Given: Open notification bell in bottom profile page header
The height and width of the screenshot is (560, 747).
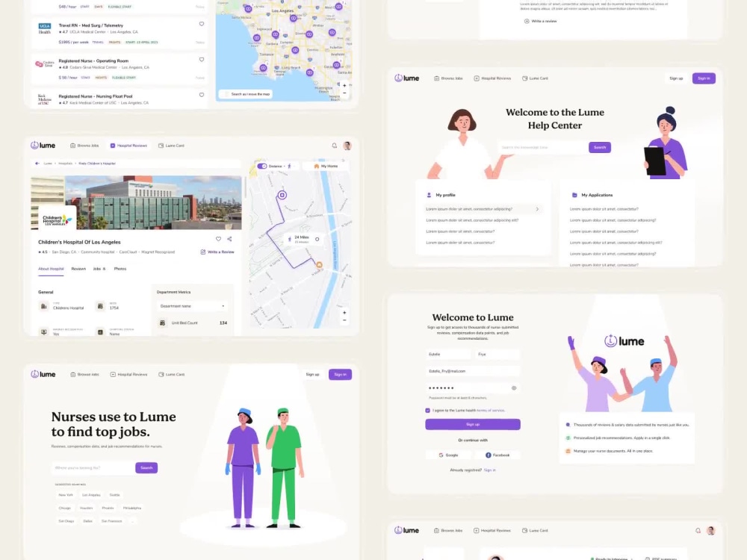Looking at the screenshot, I should [x=698, y=530].
